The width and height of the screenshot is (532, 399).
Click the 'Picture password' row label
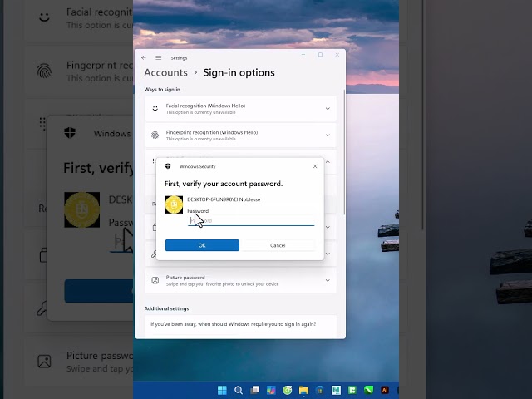coord(185,277)
